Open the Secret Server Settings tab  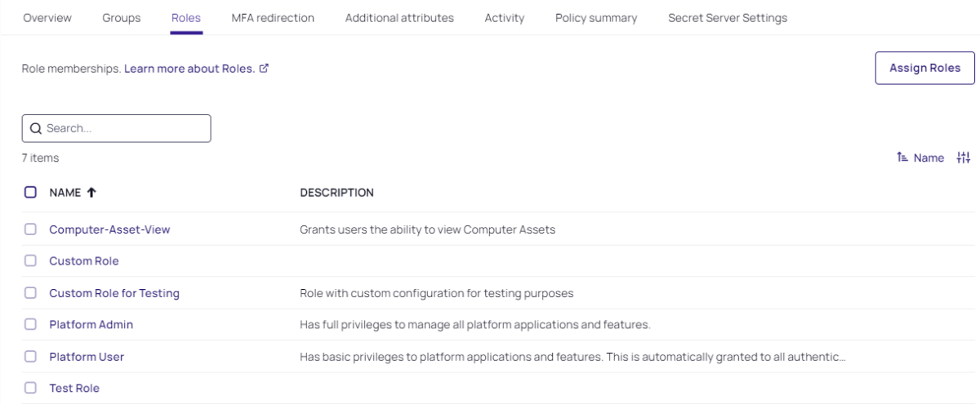point(728,18)
